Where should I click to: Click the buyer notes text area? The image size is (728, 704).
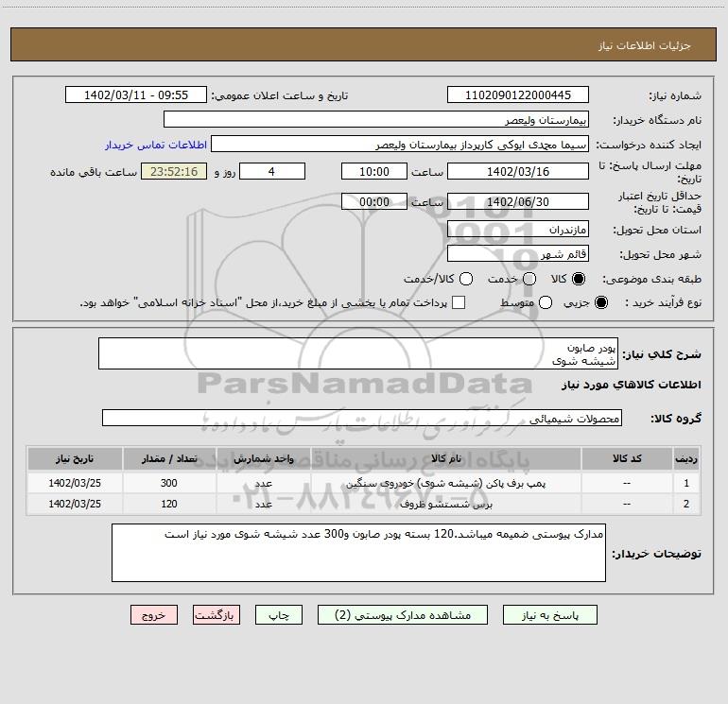click(358, 553)
